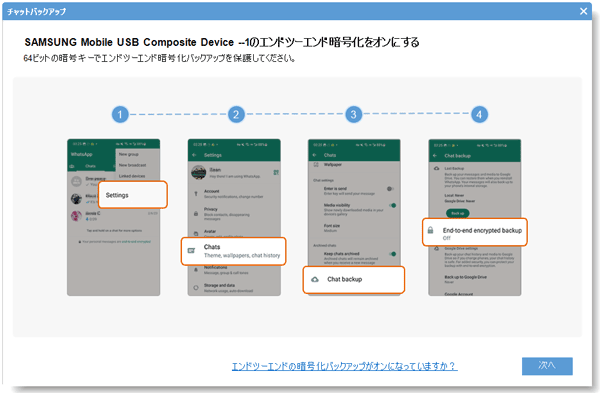Click the green Back up button in step four
The image size is (600, 393).
coord(457,213)
